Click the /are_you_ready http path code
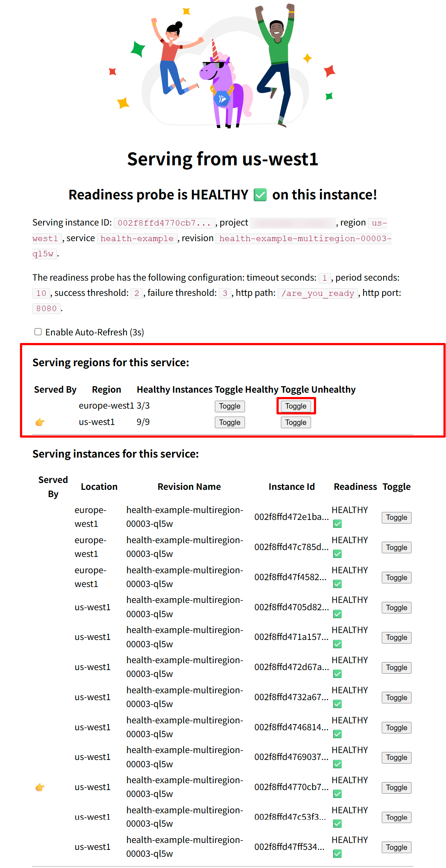This screenshot has height=868, width=446. pyautogui.click(x=318, y=293)
